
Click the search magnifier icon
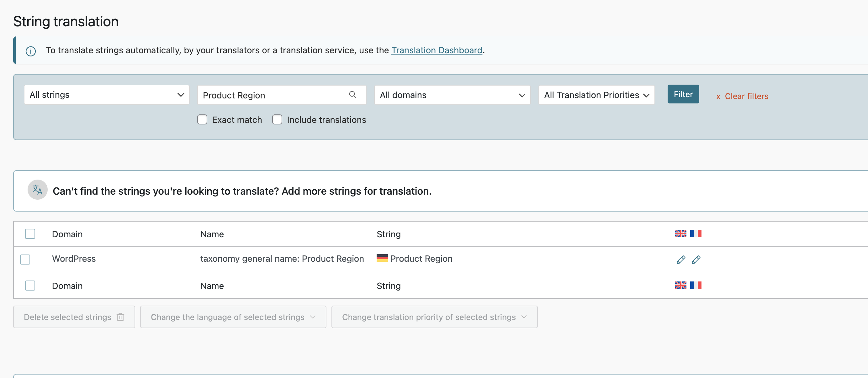click(352, 95)
